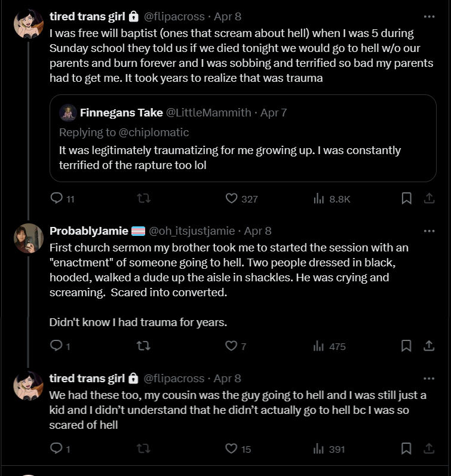Viewport: 451px width, 476px height.
Task: Repost ProbablyJamie's tweet
Action: [143, 346]
